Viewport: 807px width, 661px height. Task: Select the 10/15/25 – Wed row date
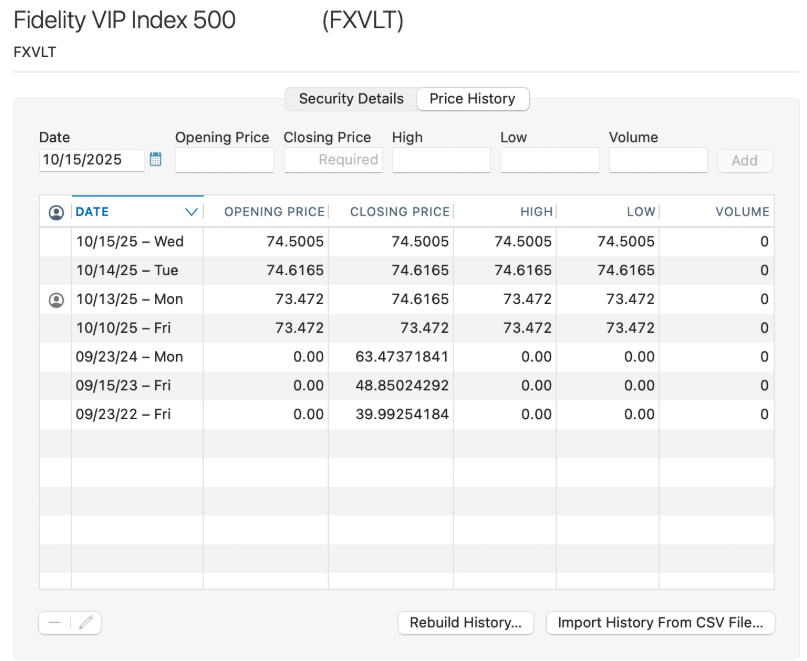(x=130, y=241)
